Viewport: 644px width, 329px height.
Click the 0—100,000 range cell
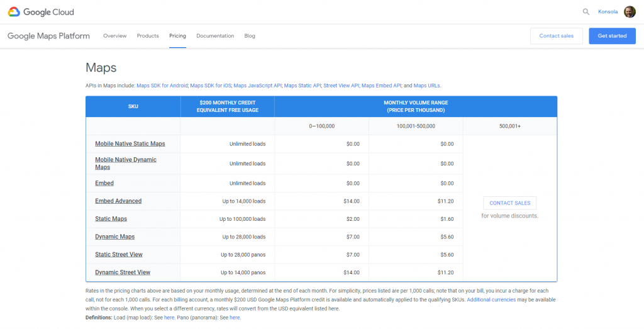click(x=322, y=126)
